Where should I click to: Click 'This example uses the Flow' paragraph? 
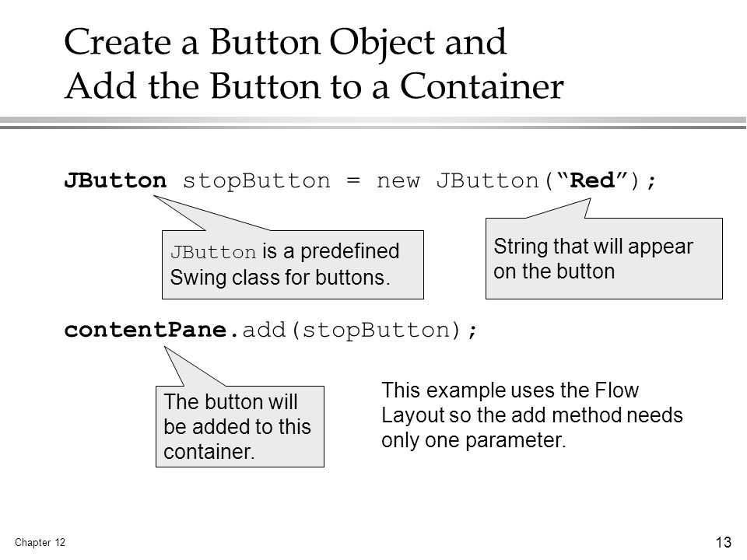pyautogui.click(x=510, y=390)
